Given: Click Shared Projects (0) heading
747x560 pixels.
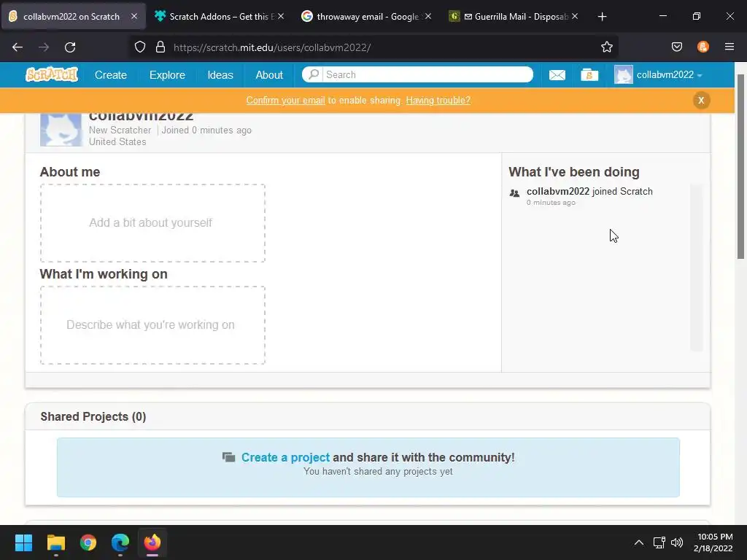Looking at the screenshot, I should 93,416.
